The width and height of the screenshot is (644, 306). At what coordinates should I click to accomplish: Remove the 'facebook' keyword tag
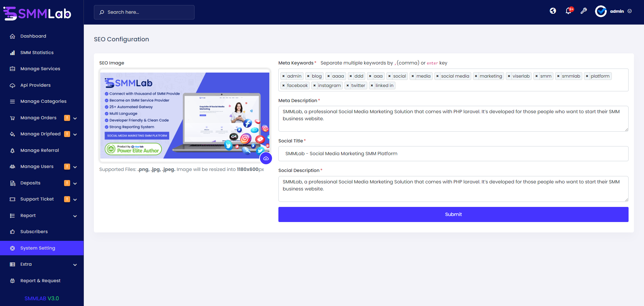point(283,86)
